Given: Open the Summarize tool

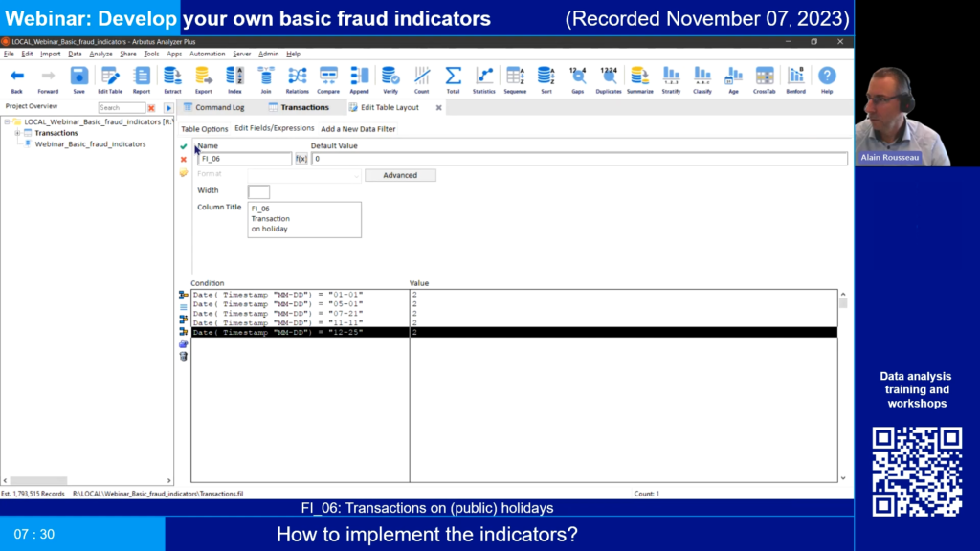Looking at the screenshot, I should (640, 80).
